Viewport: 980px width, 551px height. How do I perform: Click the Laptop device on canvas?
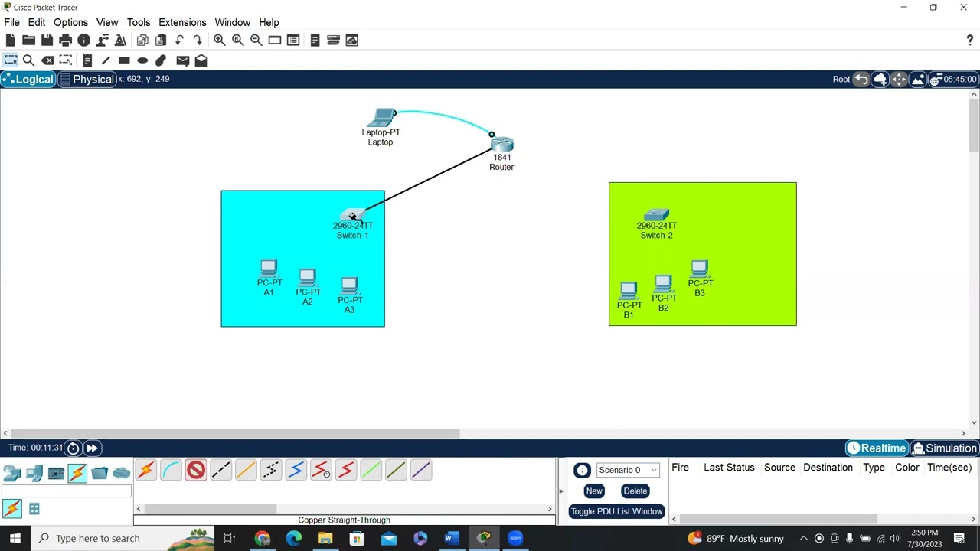click(x=381, y=118)
